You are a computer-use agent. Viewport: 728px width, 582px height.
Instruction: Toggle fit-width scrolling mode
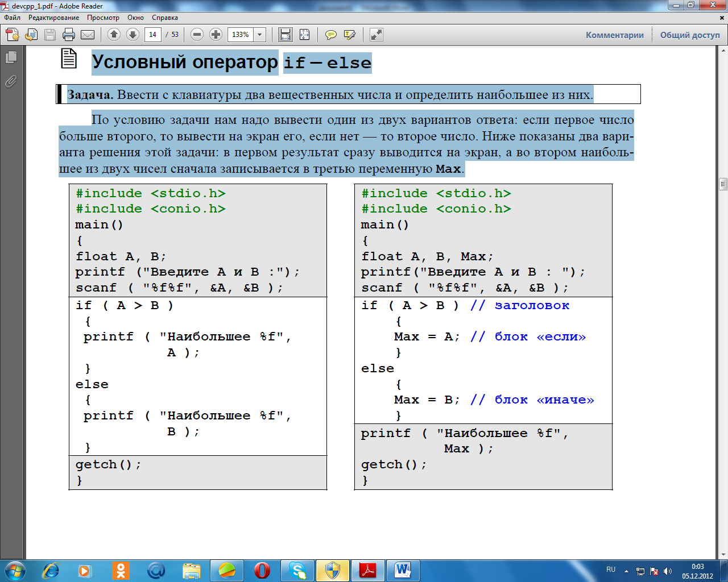click(286, 35)
